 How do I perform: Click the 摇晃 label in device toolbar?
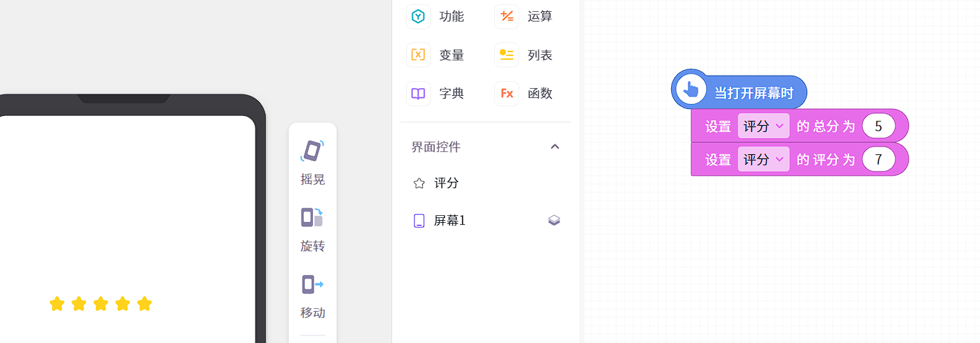[x=313, y=180]
